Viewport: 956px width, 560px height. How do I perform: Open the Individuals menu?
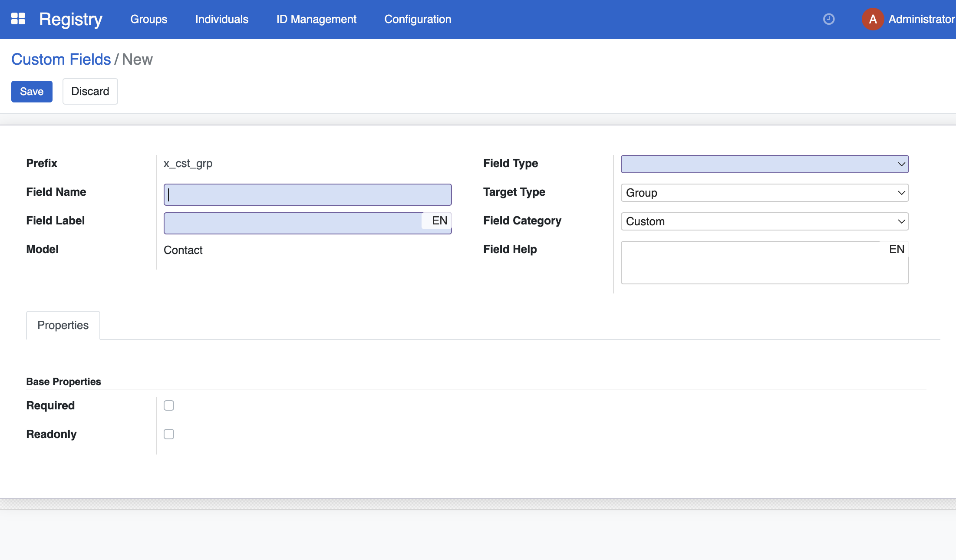pos(222,19)
